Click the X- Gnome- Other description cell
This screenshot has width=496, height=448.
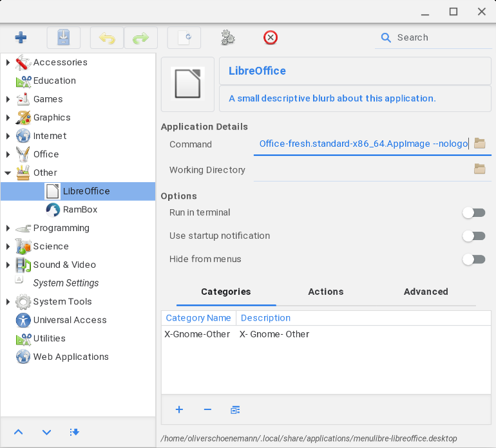tap(274, 334)
